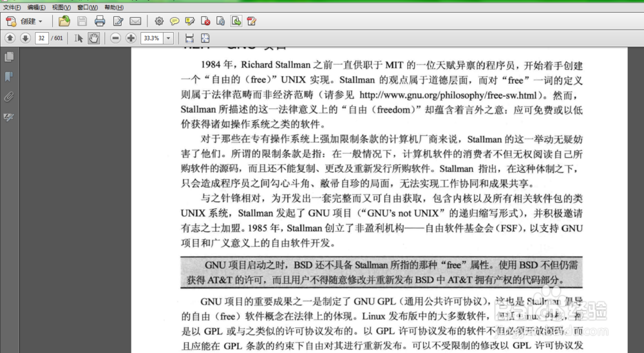Click the 33.3% zoom value field
The height and width of the screenshot is (353, 644).
pos(152,38)
